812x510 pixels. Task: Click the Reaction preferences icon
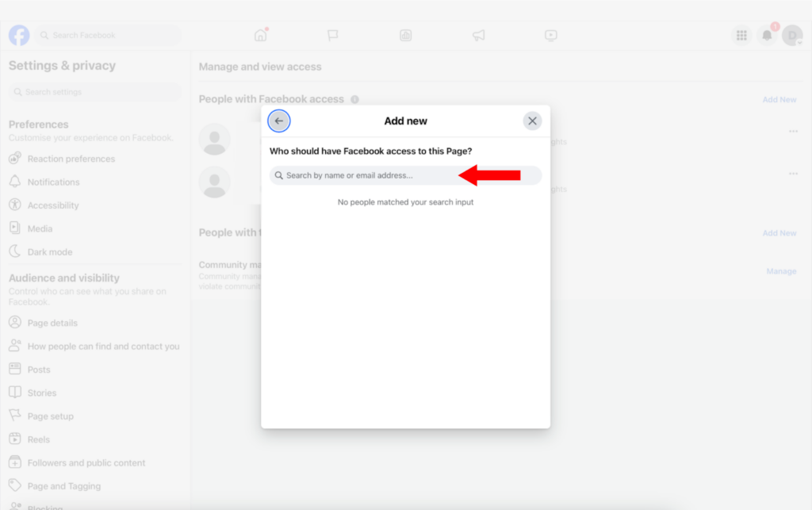pos(15,158)
